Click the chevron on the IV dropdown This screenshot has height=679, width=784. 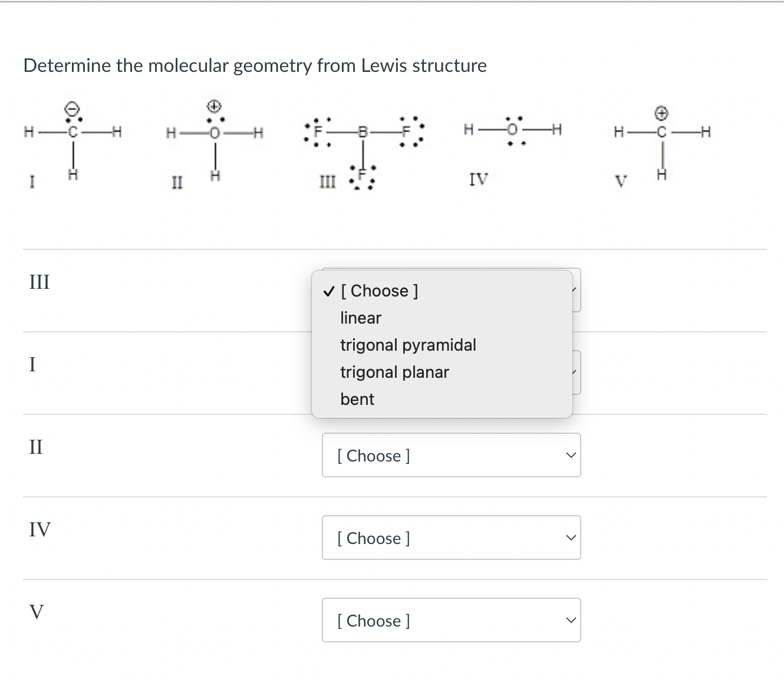pos(569,537)
